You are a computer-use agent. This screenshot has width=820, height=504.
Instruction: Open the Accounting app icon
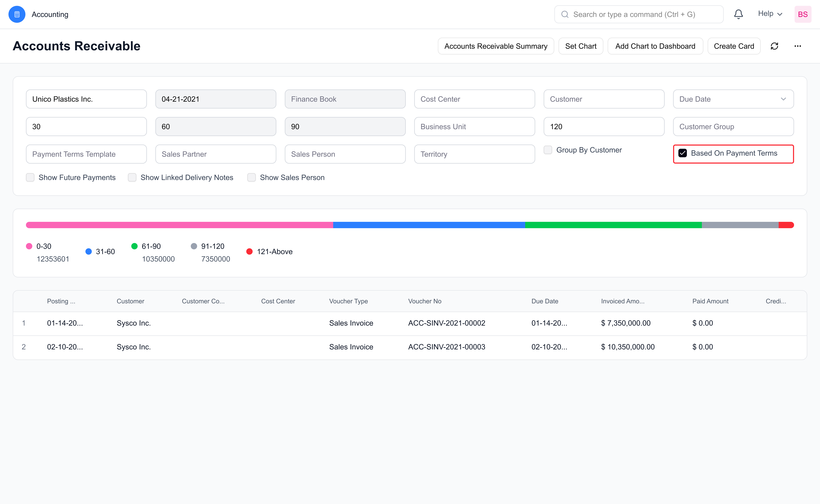(x=17, y=14)
